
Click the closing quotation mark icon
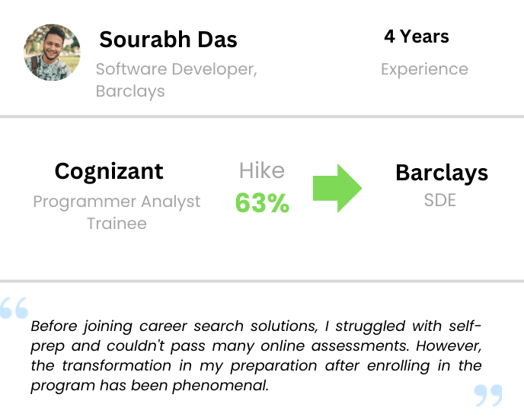(488, 395)
